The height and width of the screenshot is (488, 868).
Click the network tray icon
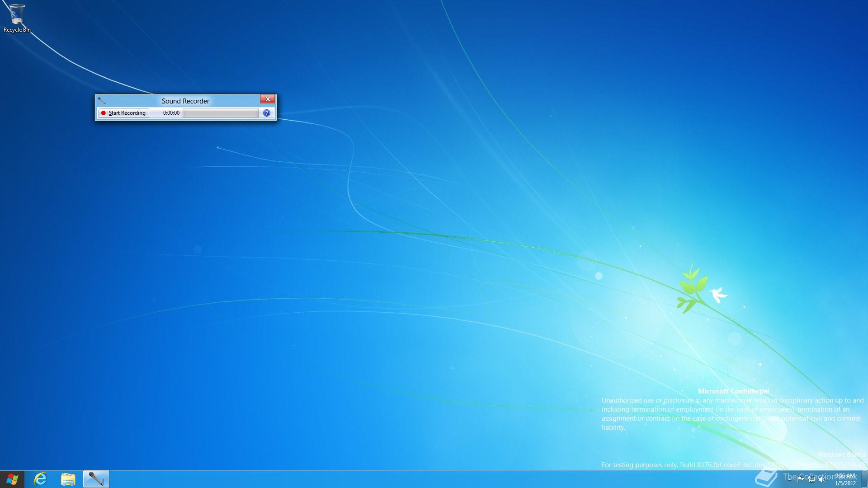tap(811, 479)
